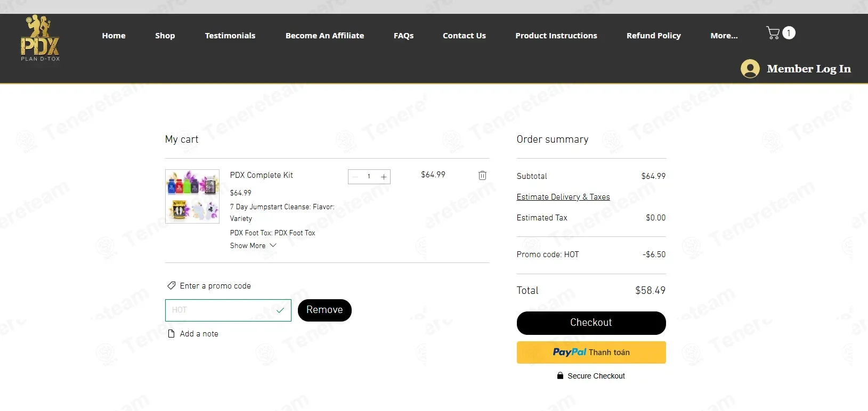Go to the Home page

tap(114, 36)
